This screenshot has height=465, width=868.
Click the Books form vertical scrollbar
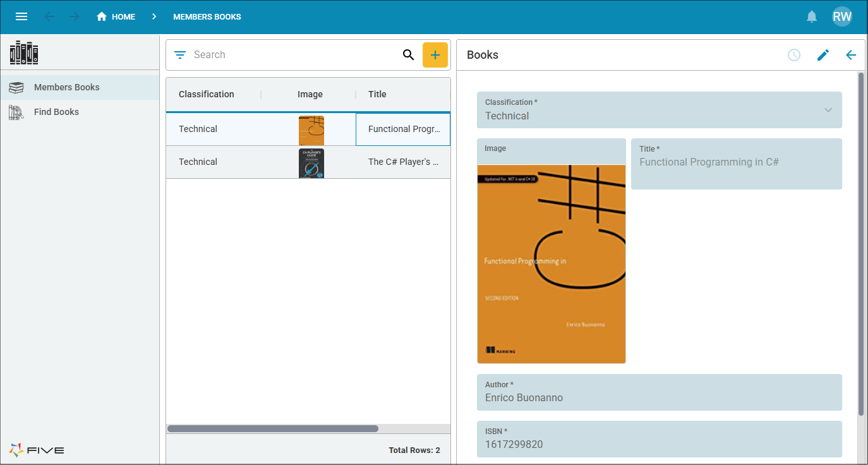pos(860,244)
